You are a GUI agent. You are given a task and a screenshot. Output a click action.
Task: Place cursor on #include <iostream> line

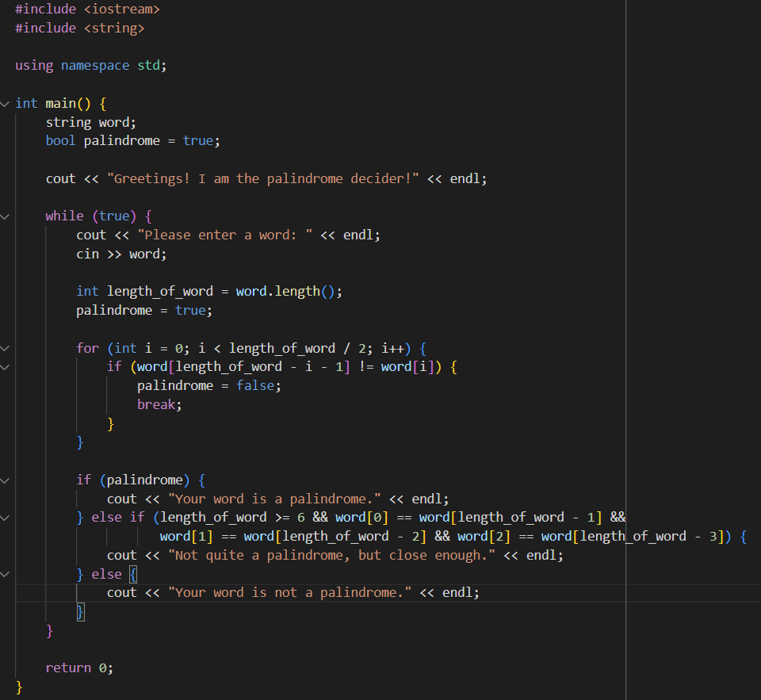tap(87, 9)
